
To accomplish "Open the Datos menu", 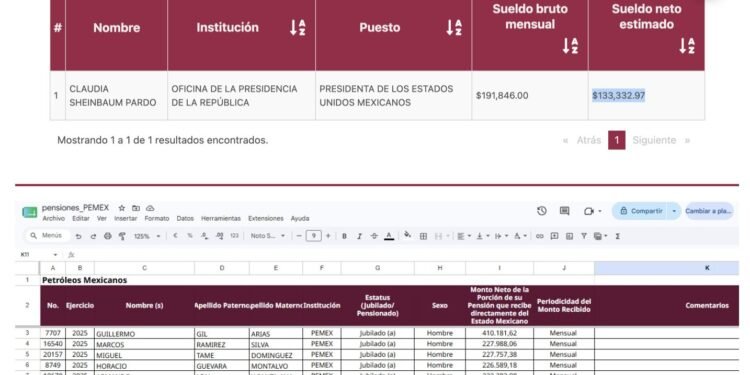I will click(185, 219).
